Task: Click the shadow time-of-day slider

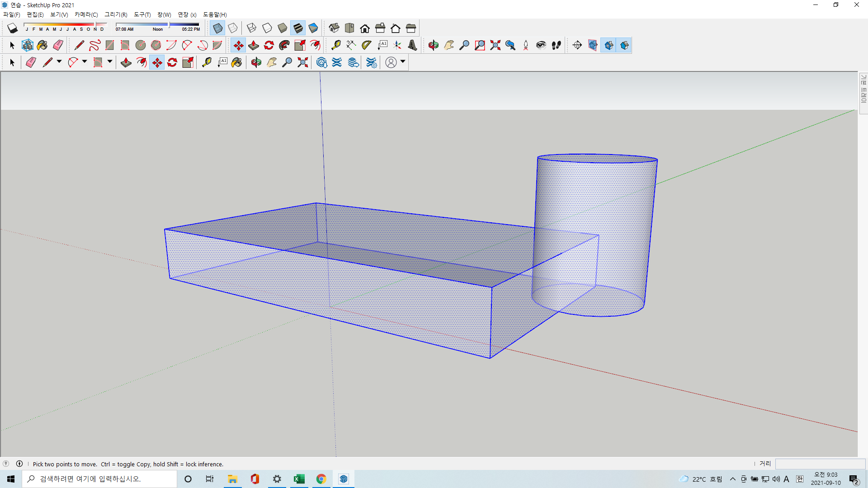Action: [x=157, y=24]
